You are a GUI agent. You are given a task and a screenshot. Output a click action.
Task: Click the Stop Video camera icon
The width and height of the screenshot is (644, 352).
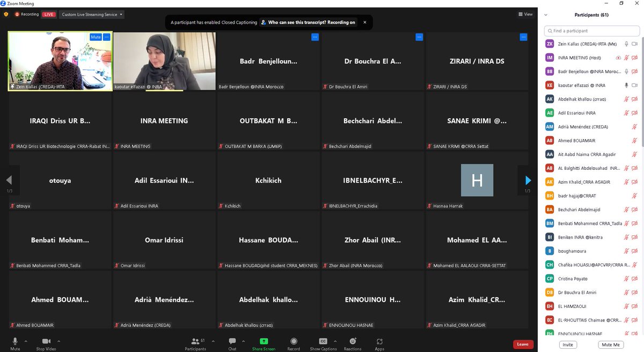point(46,341)
